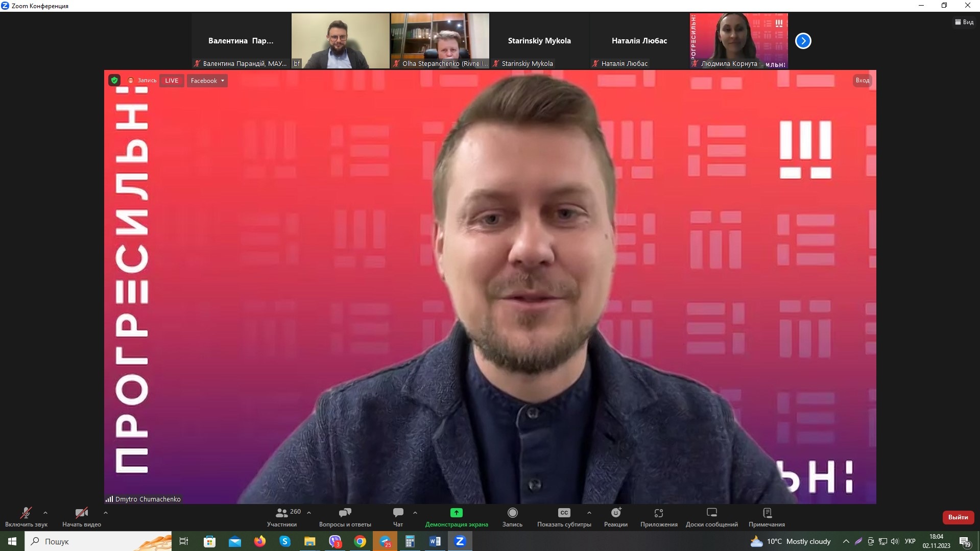The width and height of the screenshot is (980, 551).
Task: Open Whiteboards (Доски сообщений)
Action: point(711,516)
